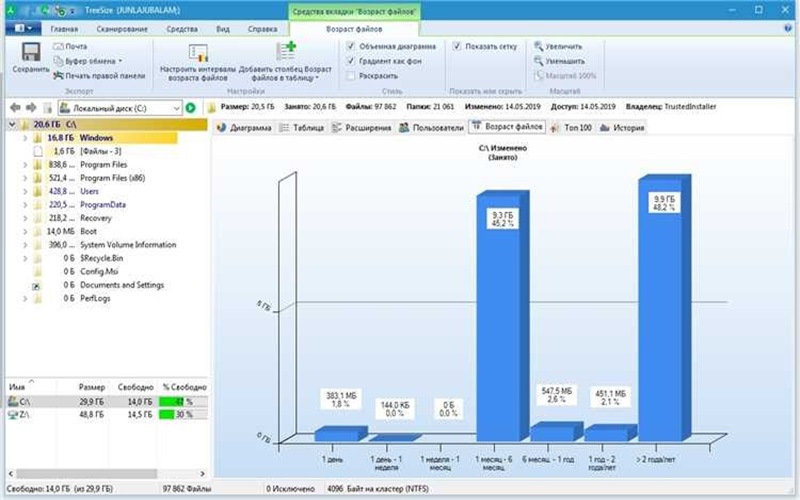Disable the Градиент как фон checkbox
This screenshot has height=500, width=800.
coord(351,61)
